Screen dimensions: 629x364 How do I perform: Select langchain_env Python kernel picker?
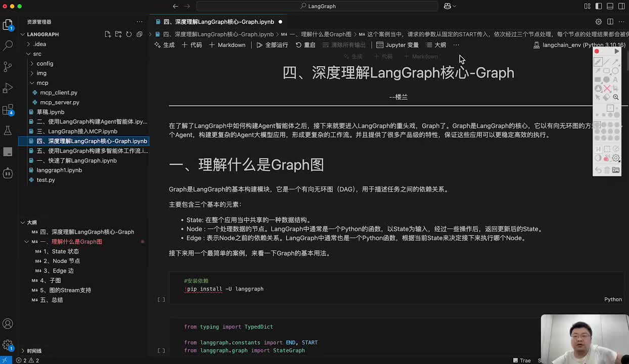pyautogui.click(x=579, y=45)
